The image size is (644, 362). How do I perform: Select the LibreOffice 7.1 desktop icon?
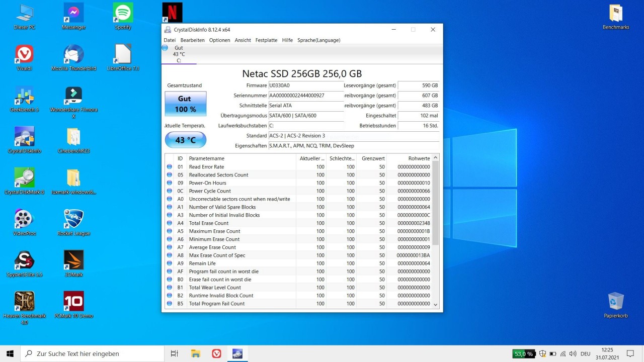[123, 58]
